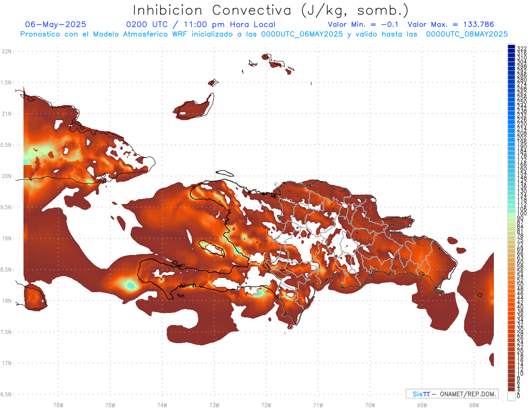Image resolution: width=532 pixels, height=411 pixels.
Task: Click the '6.5N' latitude label
Action: (x=7, y=394)
